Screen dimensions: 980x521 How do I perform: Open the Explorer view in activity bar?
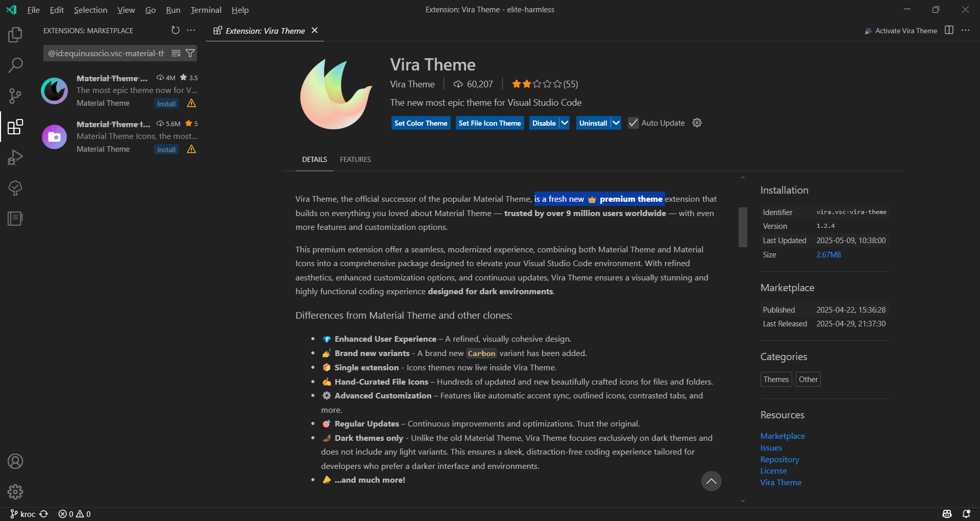click(15, 35)
